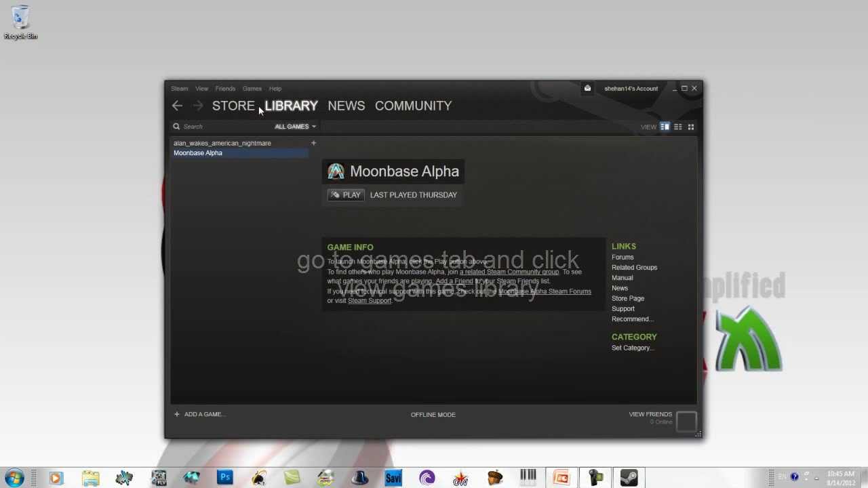
Task: Click the Moonbase Alpha game logo icon
Action: 336,171
